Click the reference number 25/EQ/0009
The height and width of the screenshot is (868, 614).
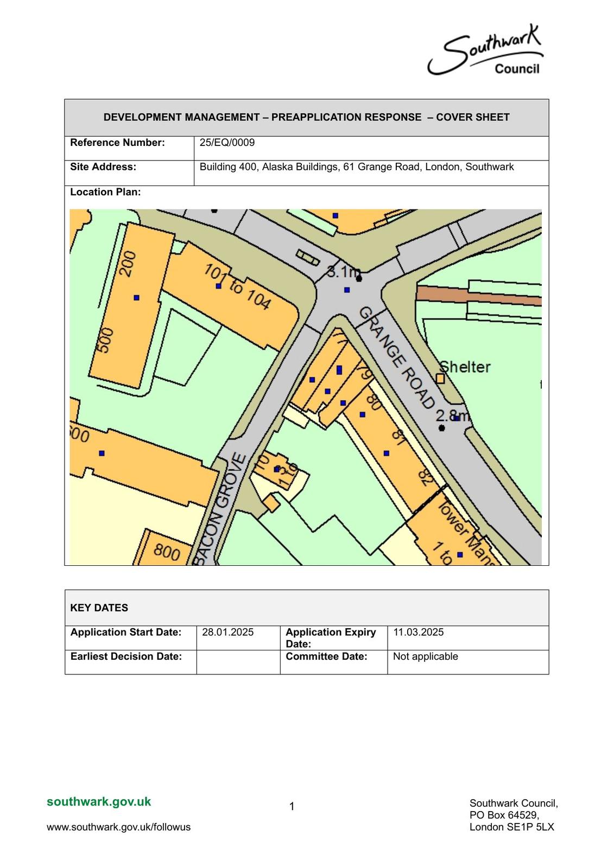point(227,143)
